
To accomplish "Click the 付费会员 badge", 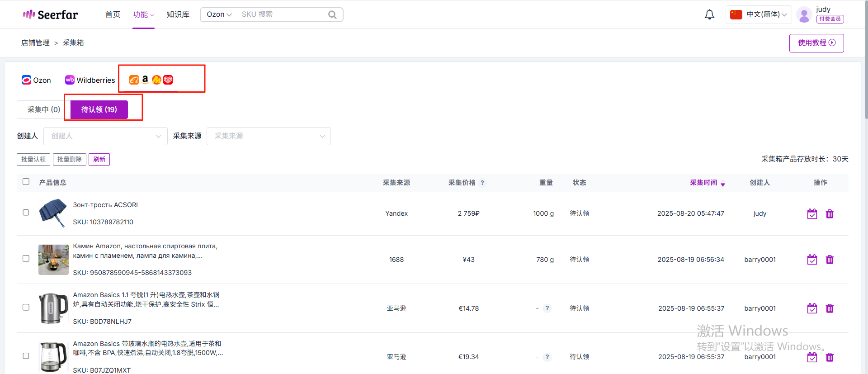I will pyautogui.click(x=830, y=19).
